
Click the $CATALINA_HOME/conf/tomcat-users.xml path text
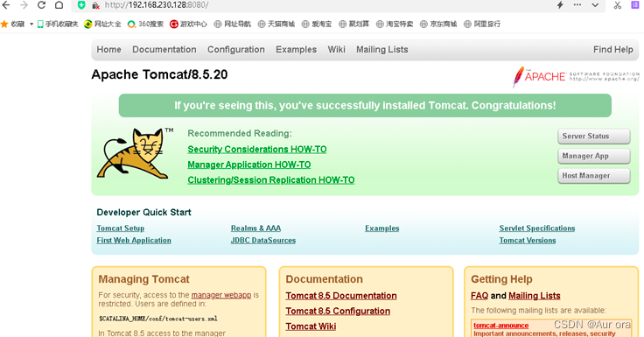(158, 319)
